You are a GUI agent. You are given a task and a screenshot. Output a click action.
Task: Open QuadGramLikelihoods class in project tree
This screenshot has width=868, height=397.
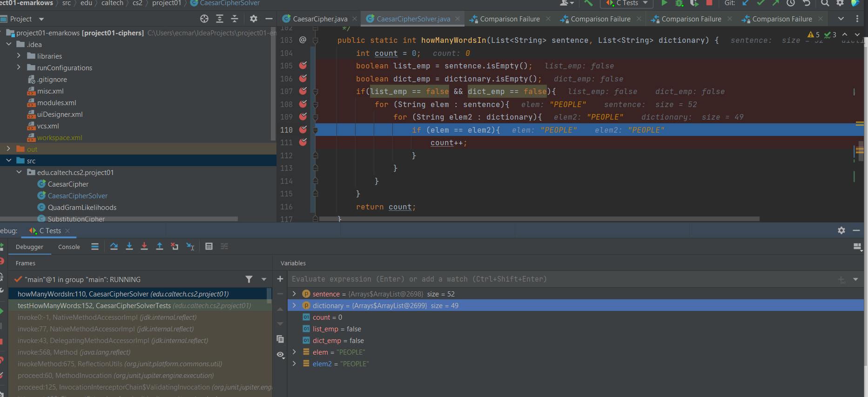tap(82, 208)
